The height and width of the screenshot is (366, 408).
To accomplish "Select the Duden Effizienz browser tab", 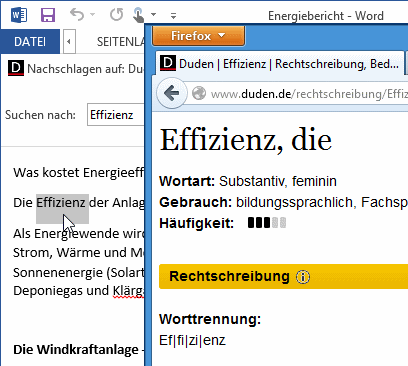I will click(x=280, y=63).
